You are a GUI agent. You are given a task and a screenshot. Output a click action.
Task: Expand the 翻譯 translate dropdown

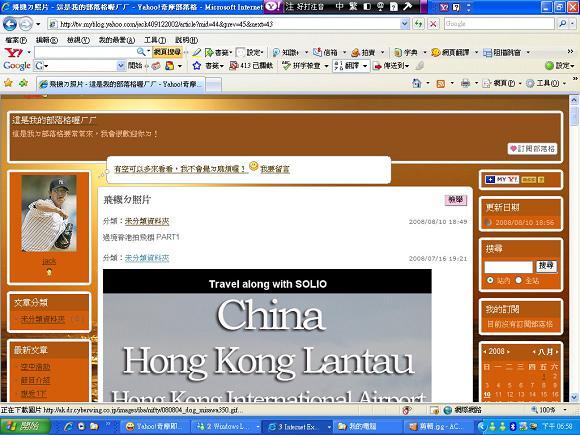(365, 66)
